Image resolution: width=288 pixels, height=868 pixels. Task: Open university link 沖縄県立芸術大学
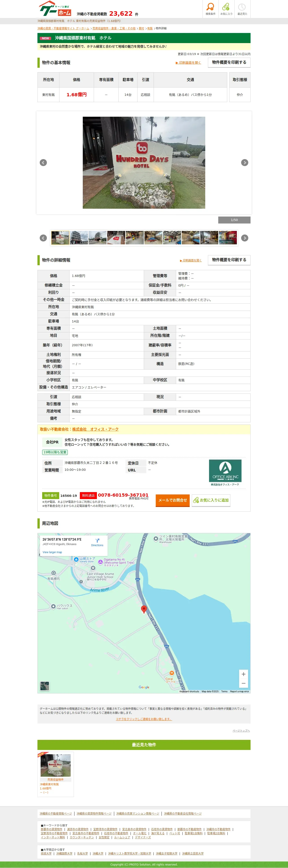click(193, 853)
